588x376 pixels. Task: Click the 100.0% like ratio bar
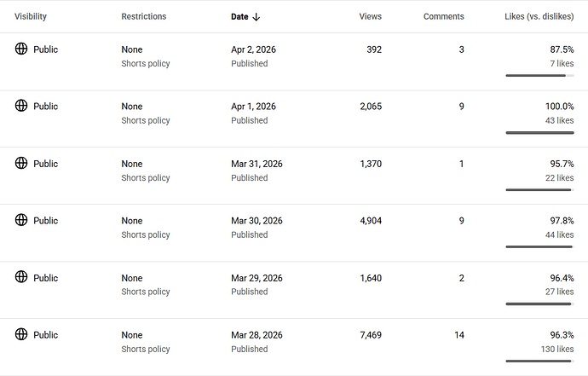tap(539, 132)
